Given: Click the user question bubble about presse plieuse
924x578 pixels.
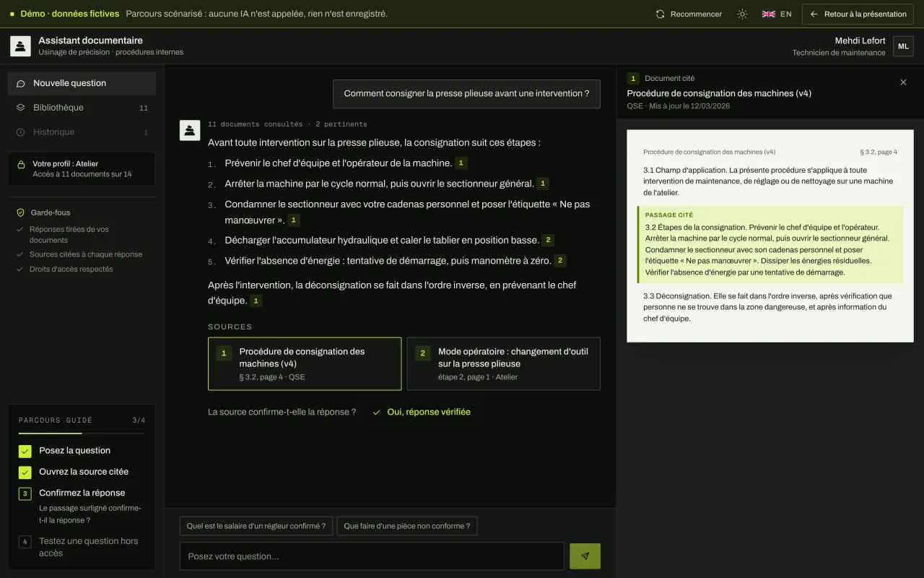Looking at the screenshot, I should 466,94.
